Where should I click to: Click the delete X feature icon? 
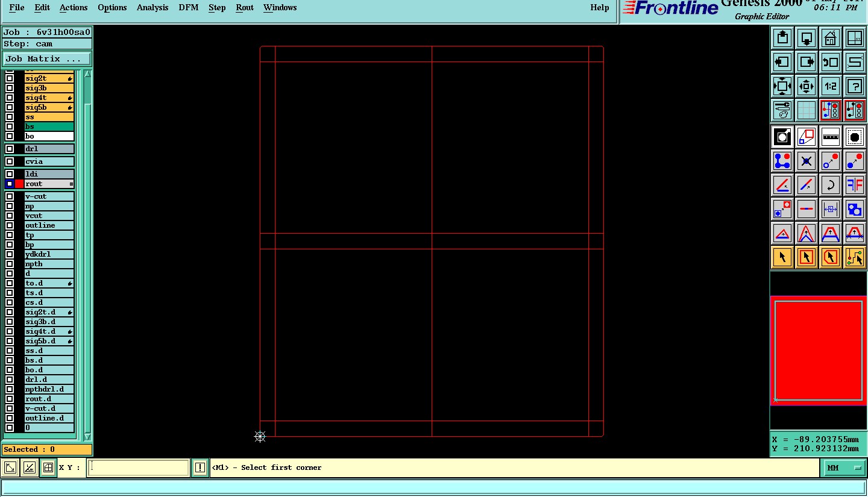[x=807, y=161]
